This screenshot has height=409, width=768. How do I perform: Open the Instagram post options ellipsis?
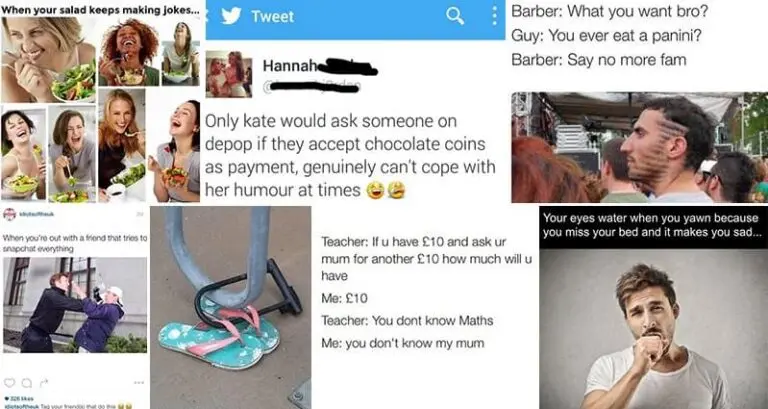[139, 382]
